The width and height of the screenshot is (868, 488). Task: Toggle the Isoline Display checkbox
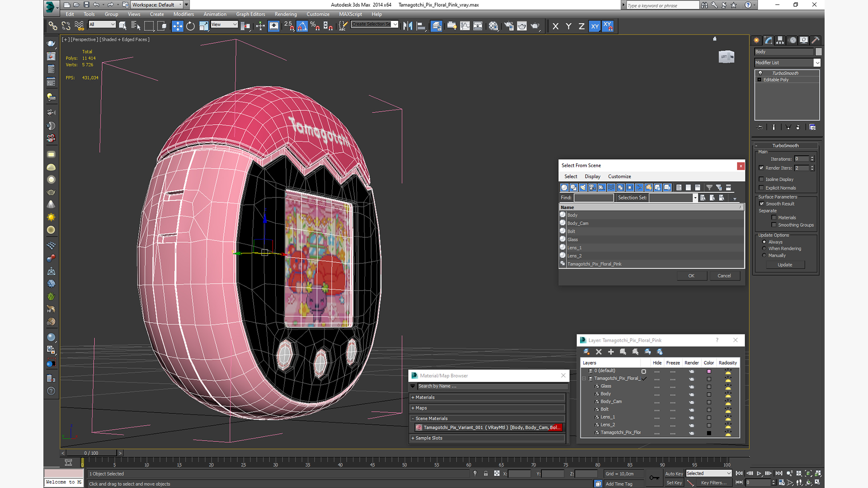click(761, 179)
